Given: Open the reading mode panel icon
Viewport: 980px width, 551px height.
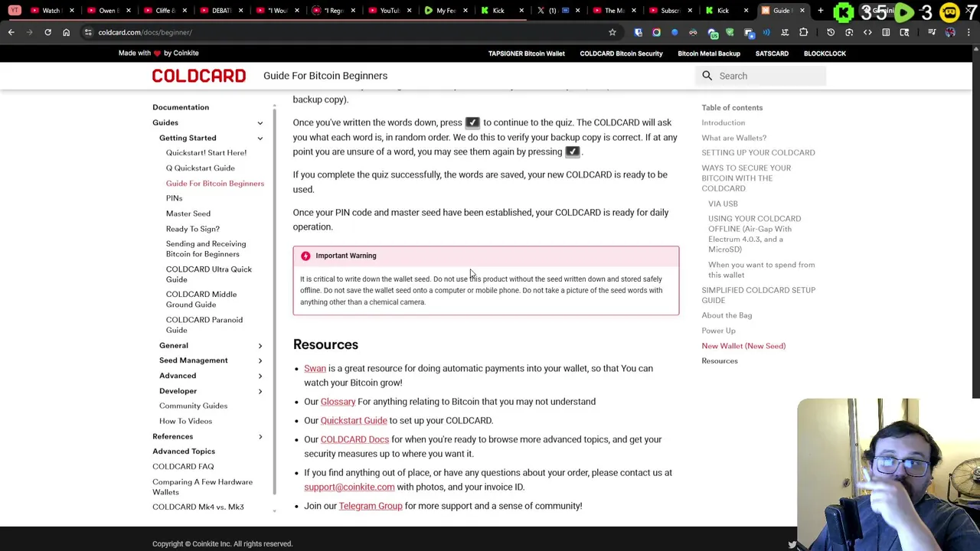Looking at the screenshot, I should click(886, 32).
